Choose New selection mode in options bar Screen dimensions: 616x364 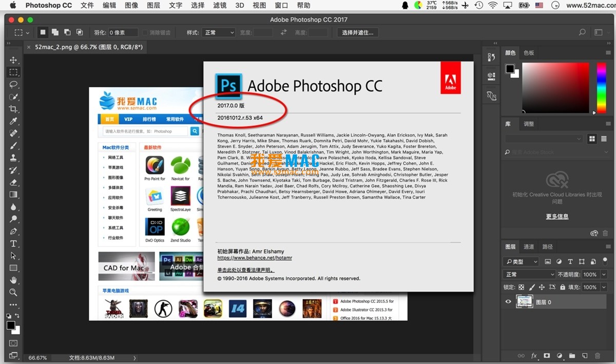[x=43, y=32]
